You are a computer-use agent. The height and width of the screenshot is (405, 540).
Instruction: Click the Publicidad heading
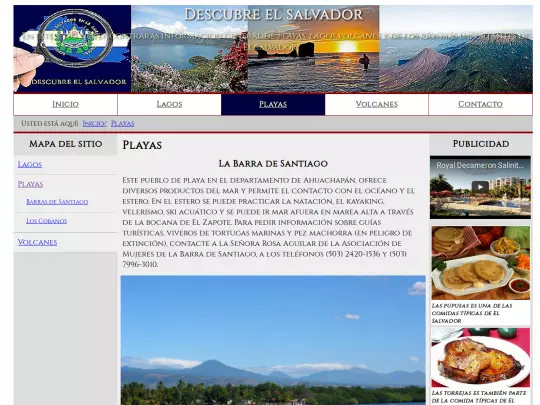point(481,144)
